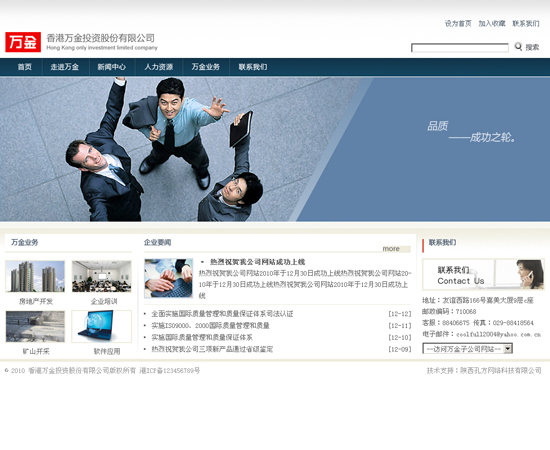The width and height of the screenshot is (550, 450).
Task: Open 走进万金 navigation item
Action: pyautogui.click(x=65, y=67)
